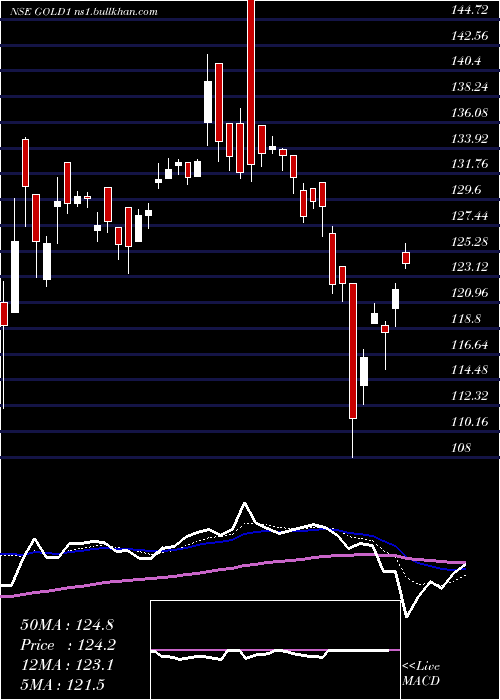Click the 142.56 price axis label
Viewport: 500px width, 700px height.
pos(471,37)
